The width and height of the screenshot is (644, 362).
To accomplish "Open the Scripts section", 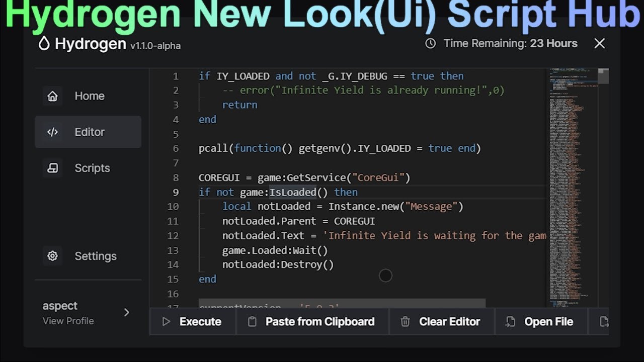I will pos(88,168).
